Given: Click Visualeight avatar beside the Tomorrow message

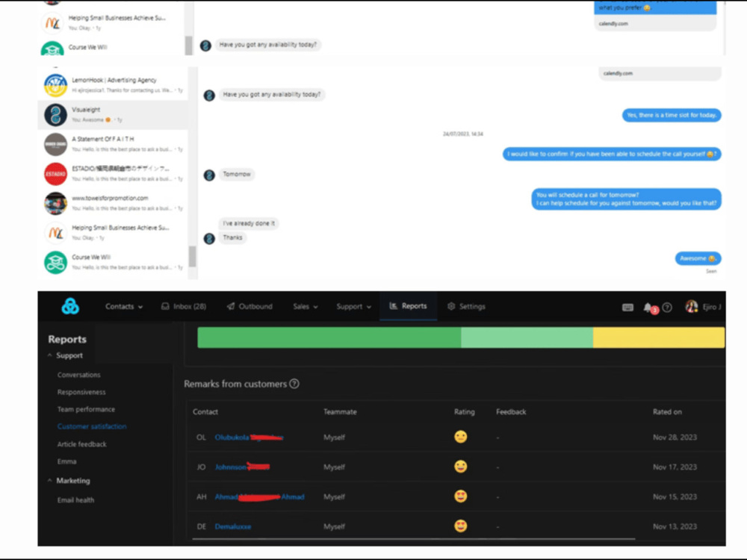Looking at the screenshot, I should tap(209, 175).
